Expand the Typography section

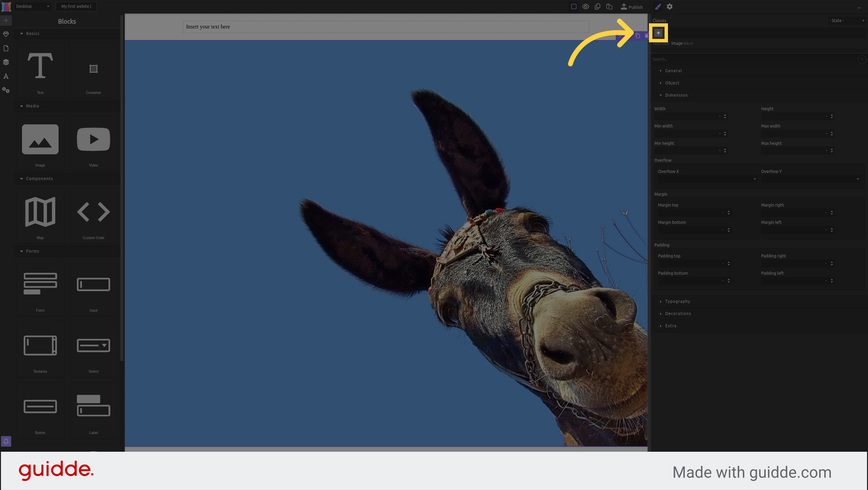[677, 301]
